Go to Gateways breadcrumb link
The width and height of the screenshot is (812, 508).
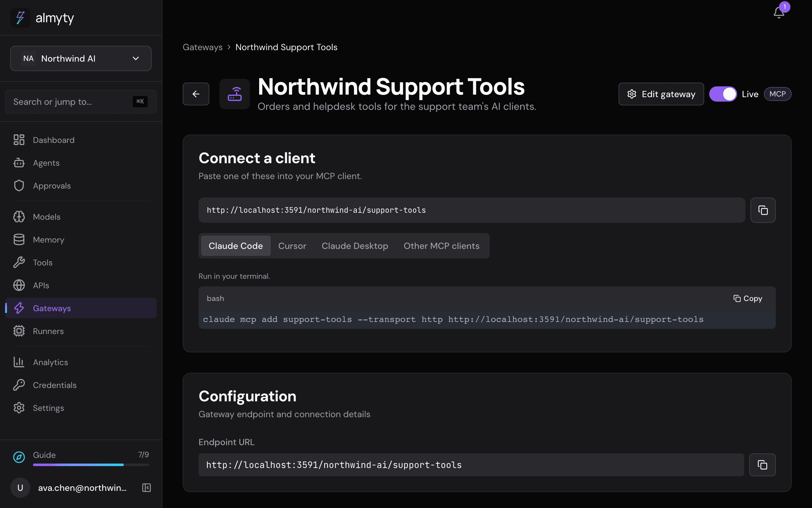tap(202, 47)
